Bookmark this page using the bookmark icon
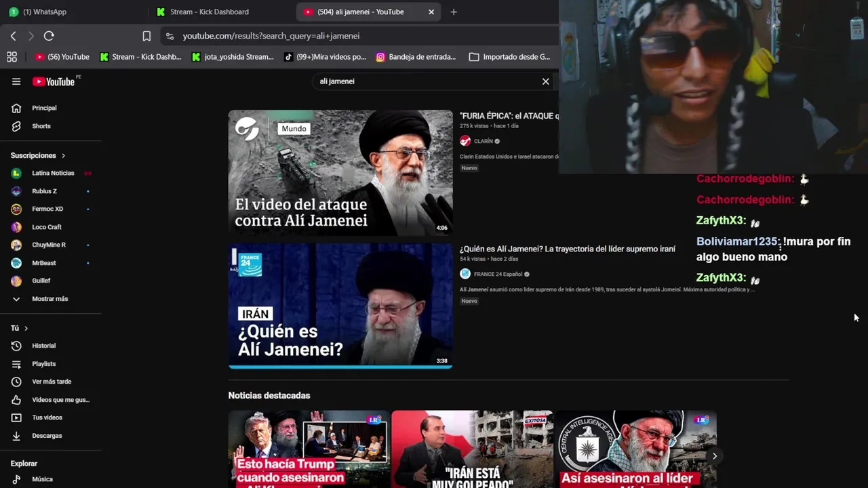 click(146, 36)
